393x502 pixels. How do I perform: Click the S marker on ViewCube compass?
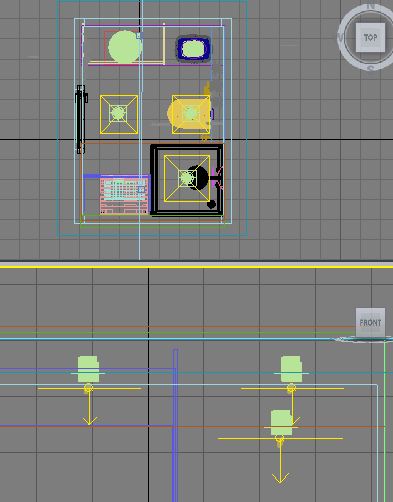tap(371, 68)
